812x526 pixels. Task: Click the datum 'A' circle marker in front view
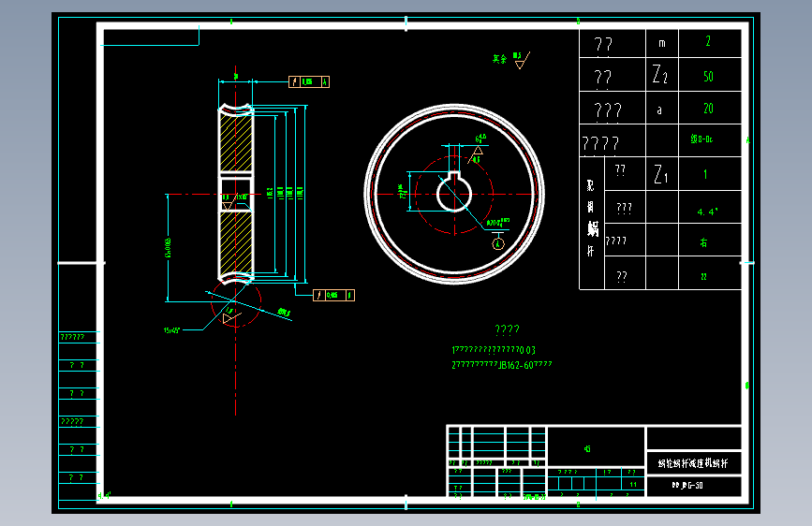498,243
